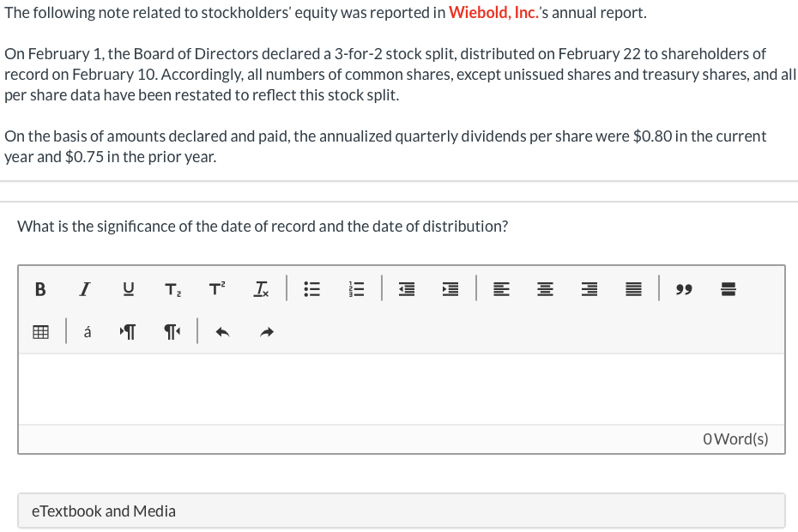Apply subscript formatting
This screenshot has height=532, width=798.
173,289
